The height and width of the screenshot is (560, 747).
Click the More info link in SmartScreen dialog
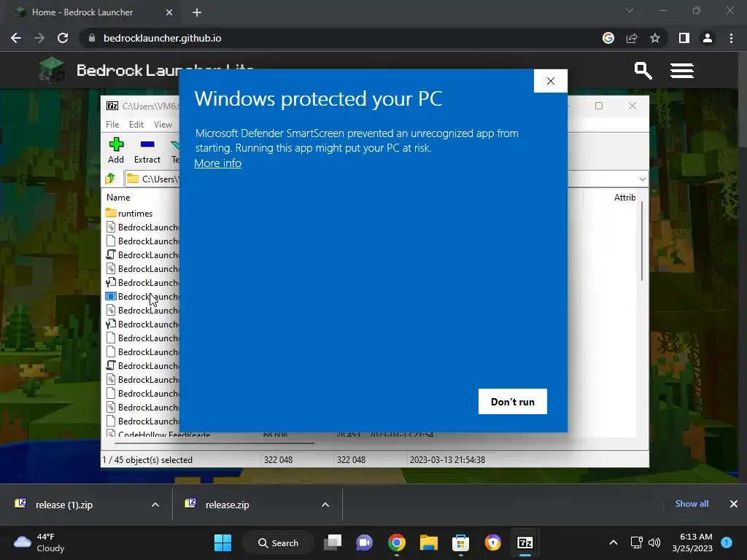pyautogui.click(x=217, y=163)
